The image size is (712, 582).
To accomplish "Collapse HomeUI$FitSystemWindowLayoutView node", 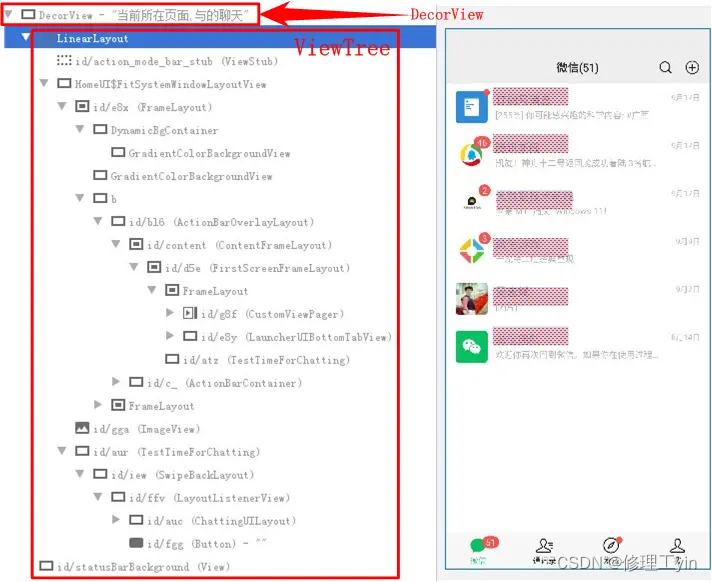I will (44, 83).
